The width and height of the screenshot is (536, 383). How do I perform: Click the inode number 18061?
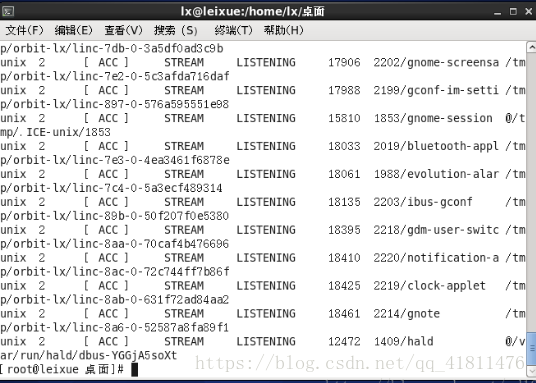(x=344, y=174)
